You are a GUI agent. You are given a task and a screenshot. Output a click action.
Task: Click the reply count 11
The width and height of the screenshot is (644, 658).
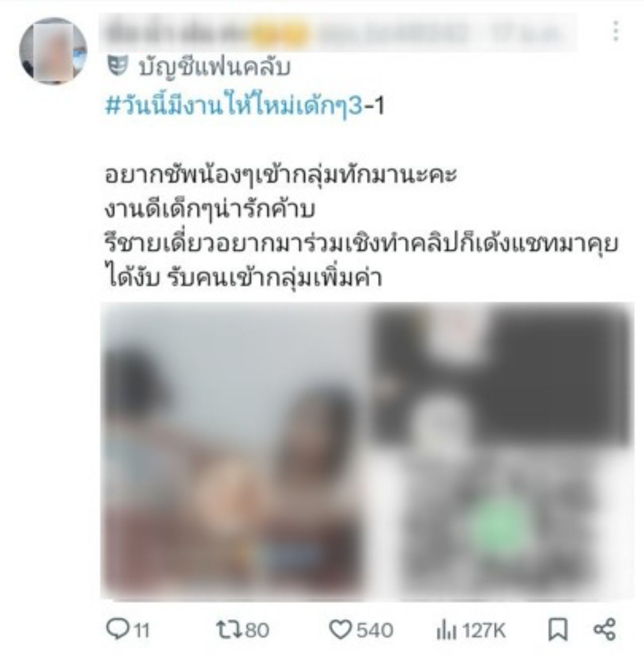(x=142, y=630)
